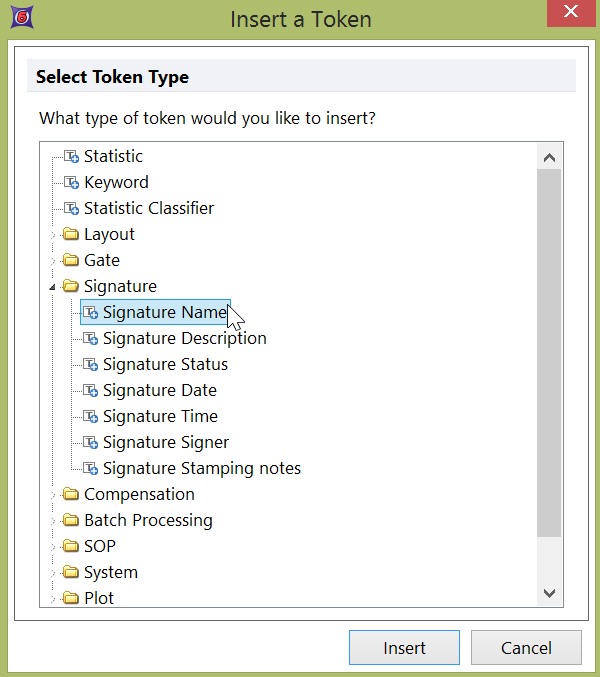Click the Signature Status token icon

point(90,364)
